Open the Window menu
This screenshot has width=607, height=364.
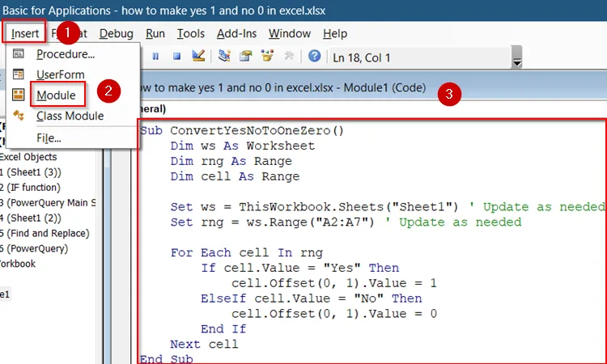tap(290, 34)
